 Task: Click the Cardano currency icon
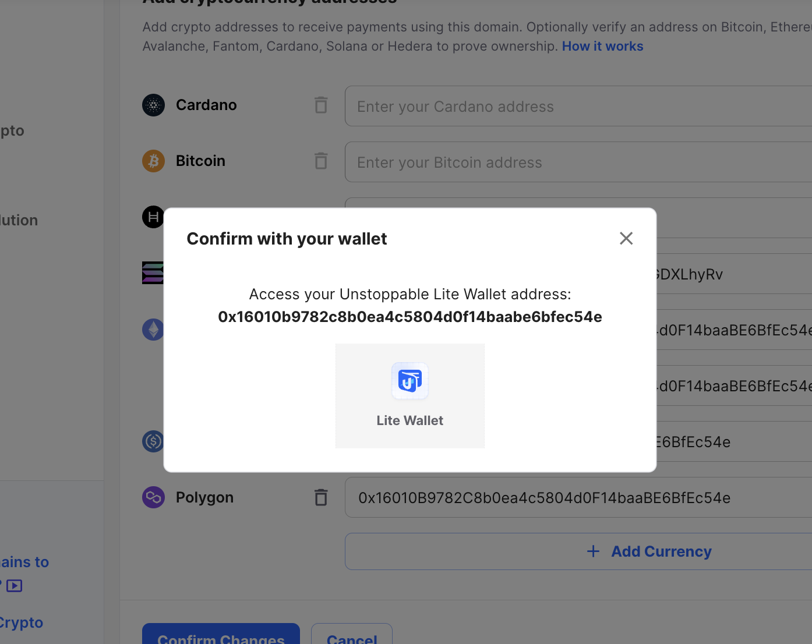153,105
